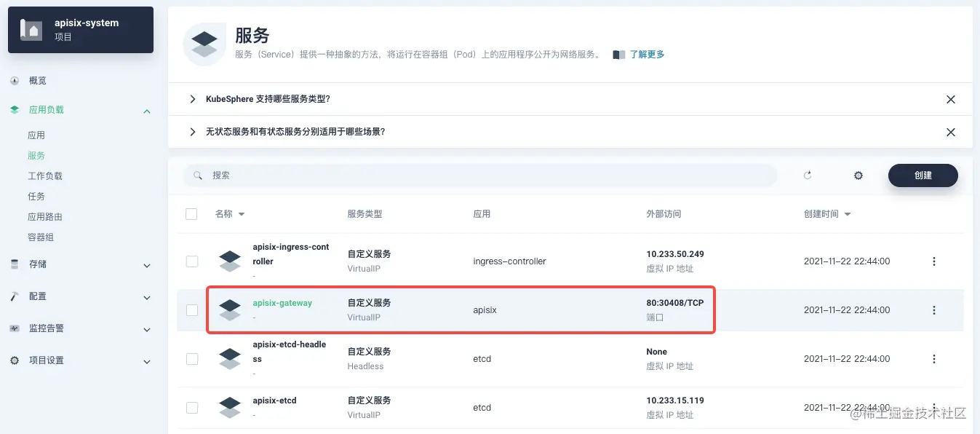Click the apisix-gateway service icon

(230, 310)
